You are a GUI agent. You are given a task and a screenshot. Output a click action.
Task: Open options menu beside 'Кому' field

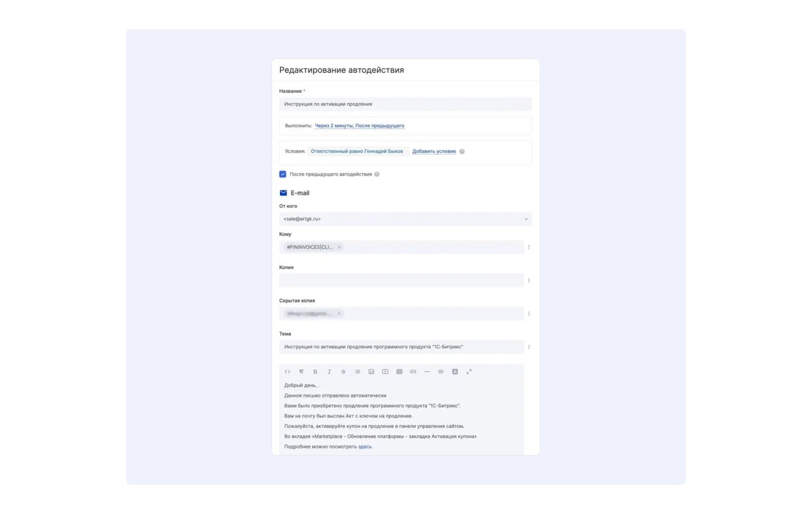pos(529,247)
